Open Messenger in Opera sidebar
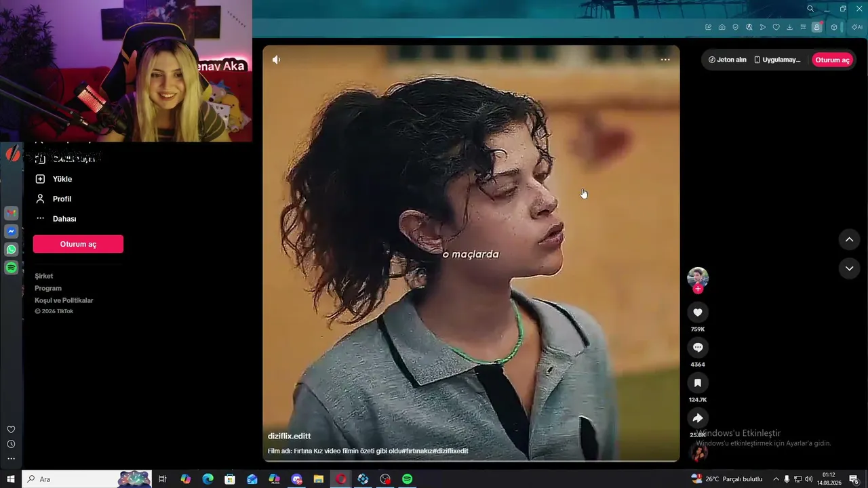The width and height of the screenshot is (868, 488). point(12,231)
